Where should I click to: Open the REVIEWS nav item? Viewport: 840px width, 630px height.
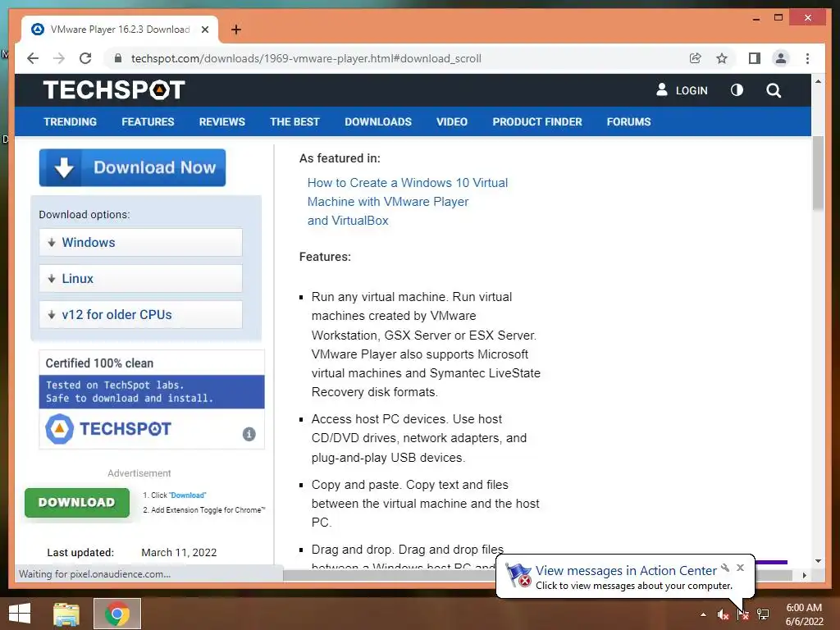pos(221,121)
